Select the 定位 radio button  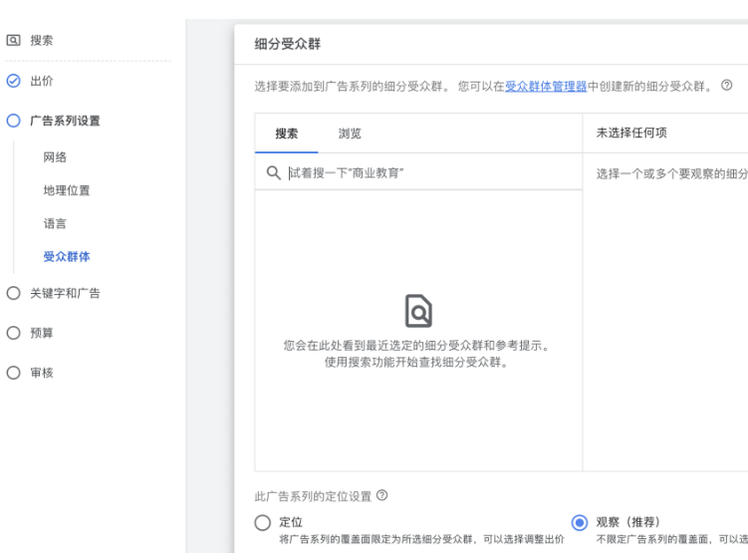point(263,522)
